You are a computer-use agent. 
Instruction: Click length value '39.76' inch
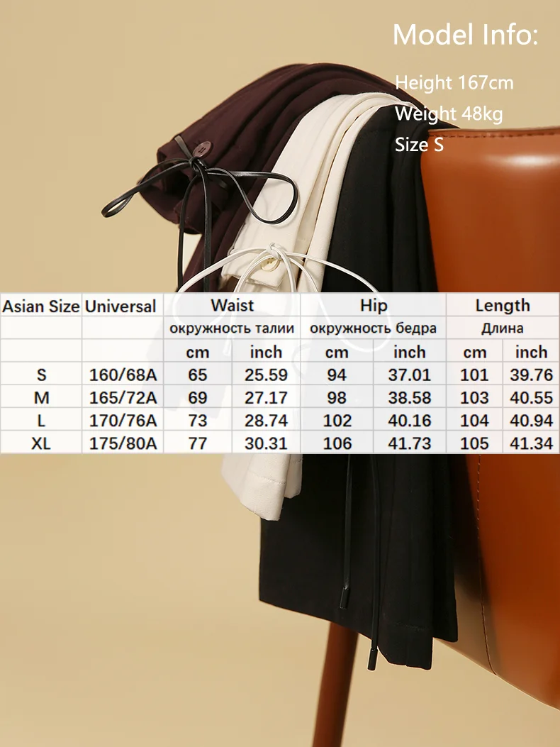[532, 375]
